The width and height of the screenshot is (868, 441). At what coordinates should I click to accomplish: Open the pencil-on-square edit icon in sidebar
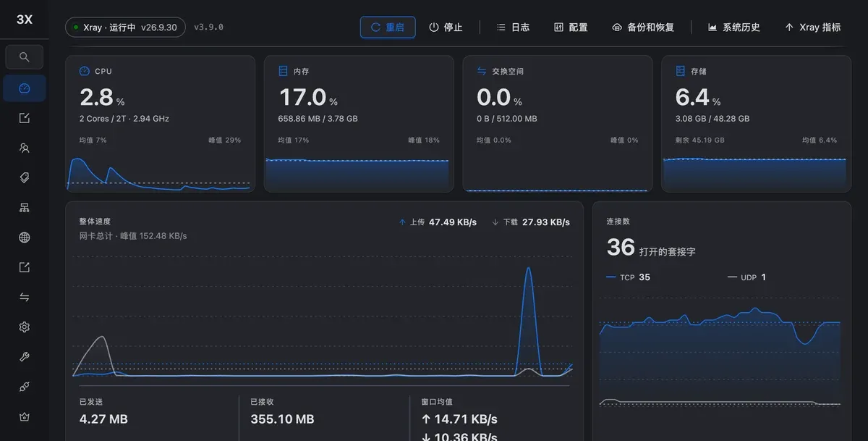click(x=25, y=118)
